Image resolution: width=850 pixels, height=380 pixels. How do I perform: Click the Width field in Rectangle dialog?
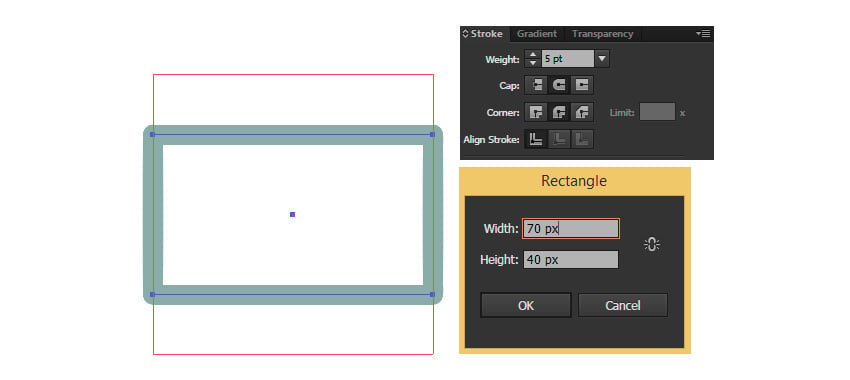point(570,229)
